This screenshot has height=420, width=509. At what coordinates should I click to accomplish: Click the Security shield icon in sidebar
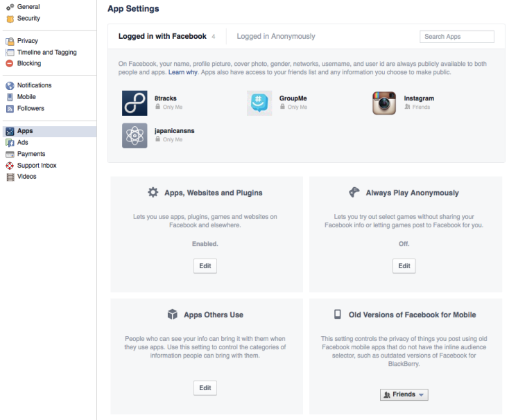point(10,18)
